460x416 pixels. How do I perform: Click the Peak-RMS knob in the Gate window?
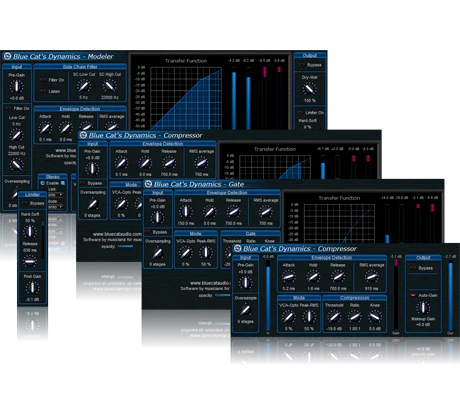[x=206, y=253]
